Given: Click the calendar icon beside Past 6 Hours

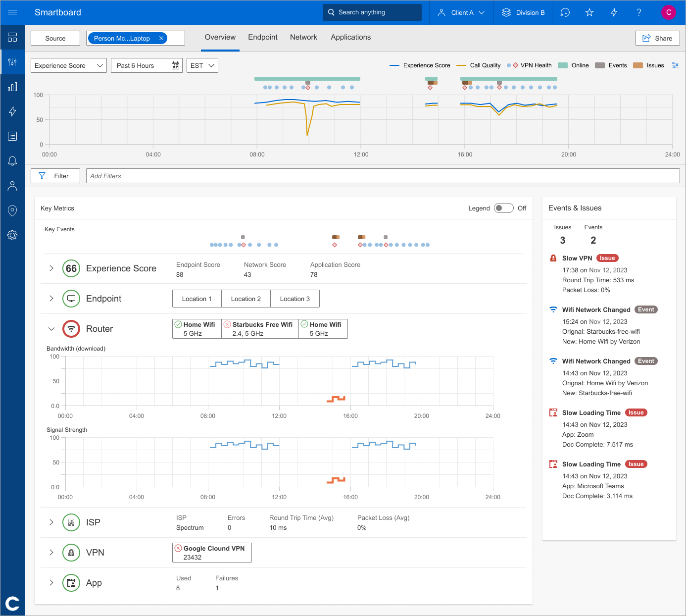Looking at the screenshot, I should (175, 65).
